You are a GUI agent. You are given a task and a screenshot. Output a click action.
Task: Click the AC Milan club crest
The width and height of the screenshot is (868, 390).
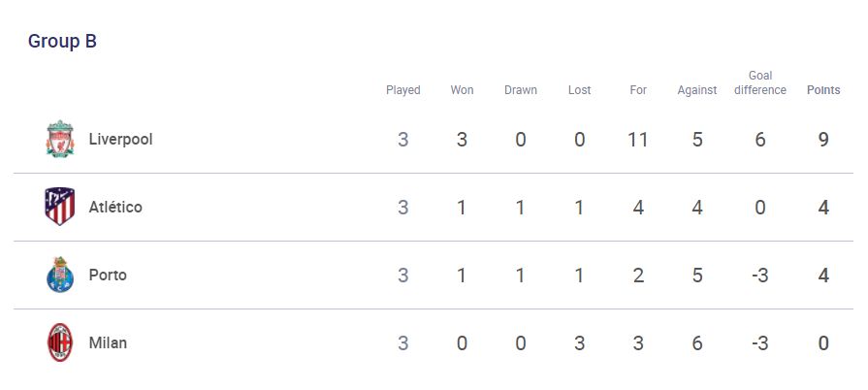[60, 342]
